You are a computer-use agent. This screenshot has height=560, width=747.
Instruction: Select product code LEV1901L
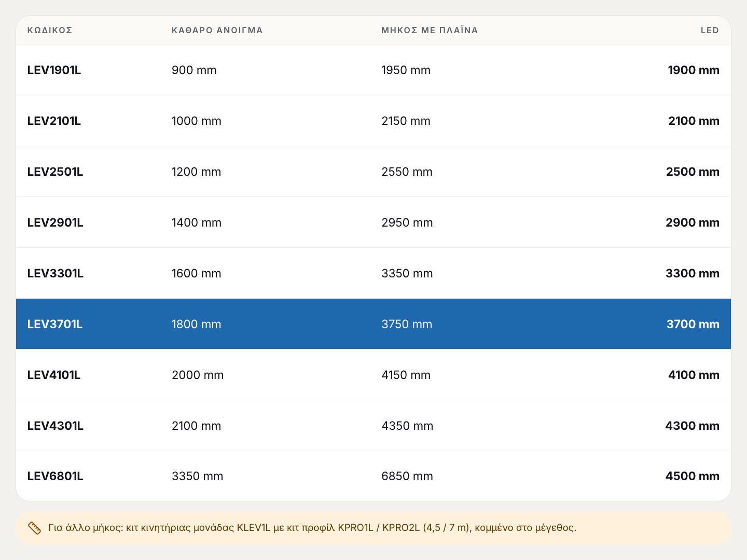(x=54, y=70)
